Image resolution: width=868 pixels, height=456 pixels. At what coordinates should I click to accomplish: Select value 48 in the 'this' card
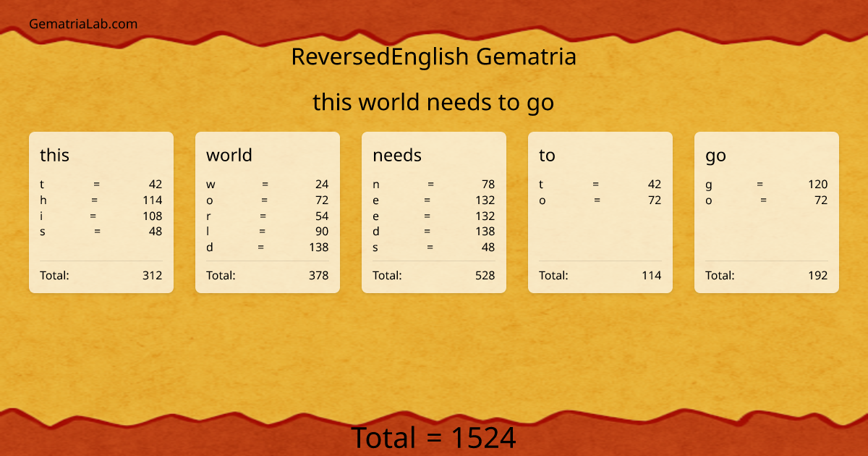pyautogui.click(x=156, y=231)
